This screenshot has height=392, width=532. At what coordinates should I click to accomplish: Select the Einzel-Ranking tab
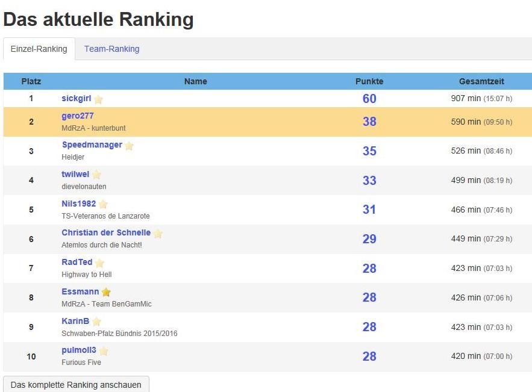(39, 49)
